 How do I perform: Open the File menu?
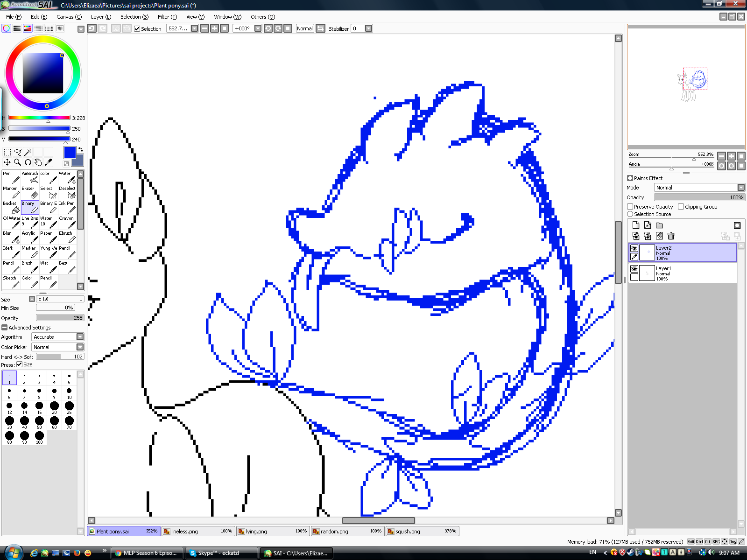click(x=14, y=17)
